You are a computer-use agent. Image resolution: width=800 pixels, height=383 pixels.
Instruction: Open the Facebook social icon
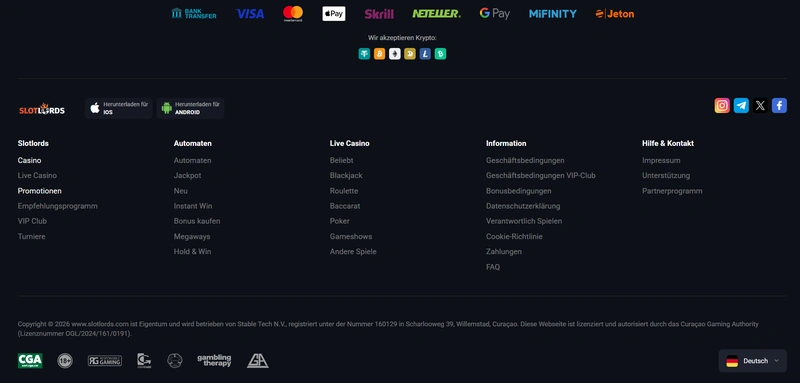click(779, 106)
